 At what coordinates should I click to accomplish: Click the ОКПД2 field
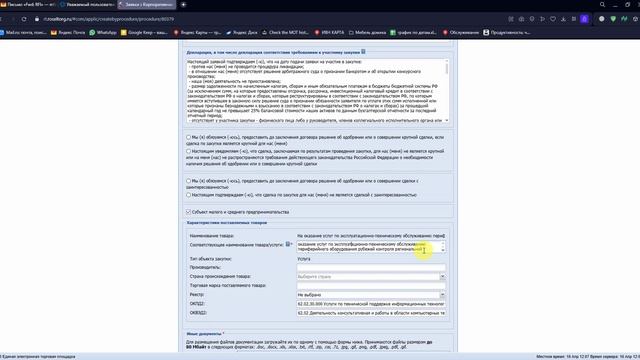pyautogui.click(x=371, y=304)
